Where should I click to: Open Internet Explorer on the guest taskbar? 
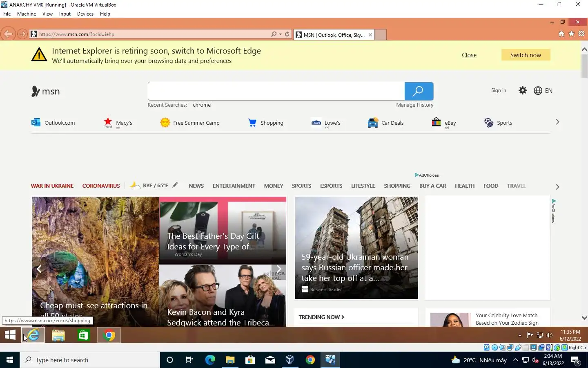click(33, 335)
